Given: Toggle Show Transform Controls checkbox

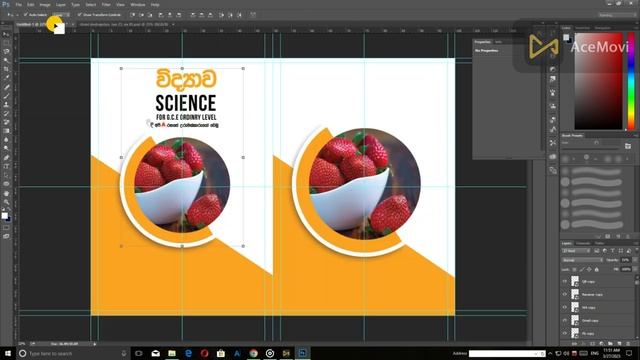Looking at the screenshot, I should [80, 15].
